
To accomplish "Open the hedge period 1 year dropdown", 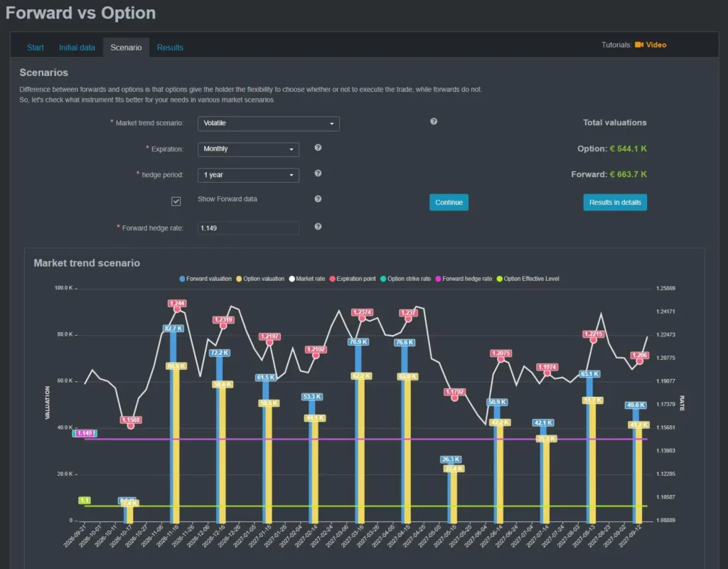I will pos(248,175).
